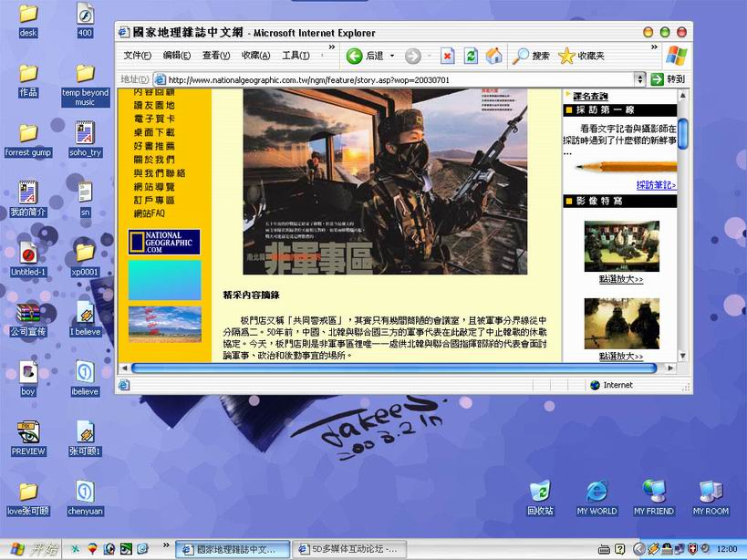Open the 桌面下載 sidebar link
The height and width of the screenshot is (560, 747).
(154, 132)
